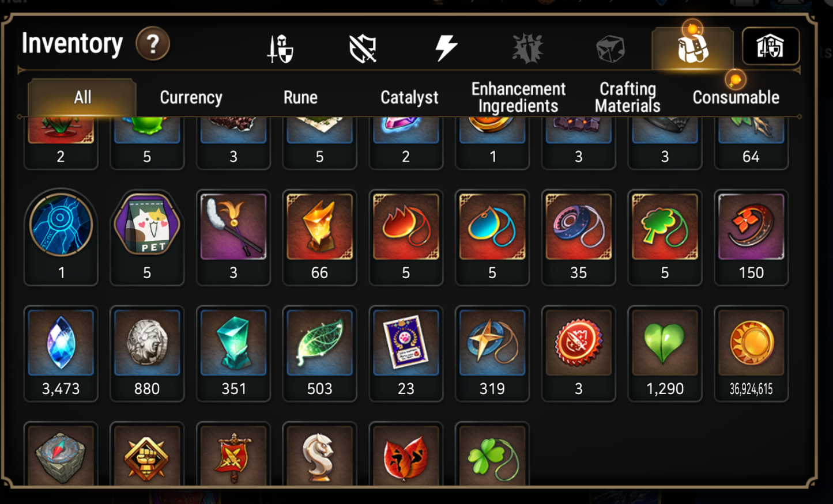Switch to the Rune tab
The height and width of the screenshot is (504, 833).
300,97
